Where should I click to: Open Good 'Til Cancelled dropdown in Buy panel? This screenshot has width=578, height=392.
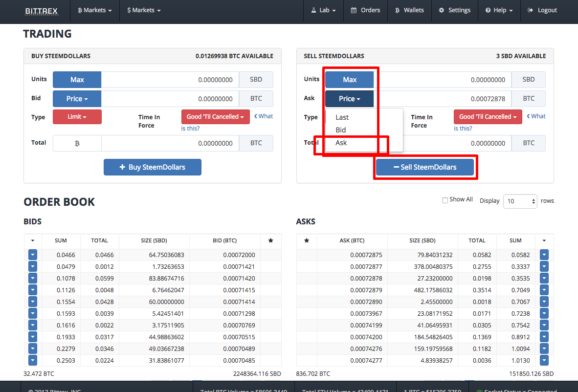pyautogui.click(x=215, y=117)
